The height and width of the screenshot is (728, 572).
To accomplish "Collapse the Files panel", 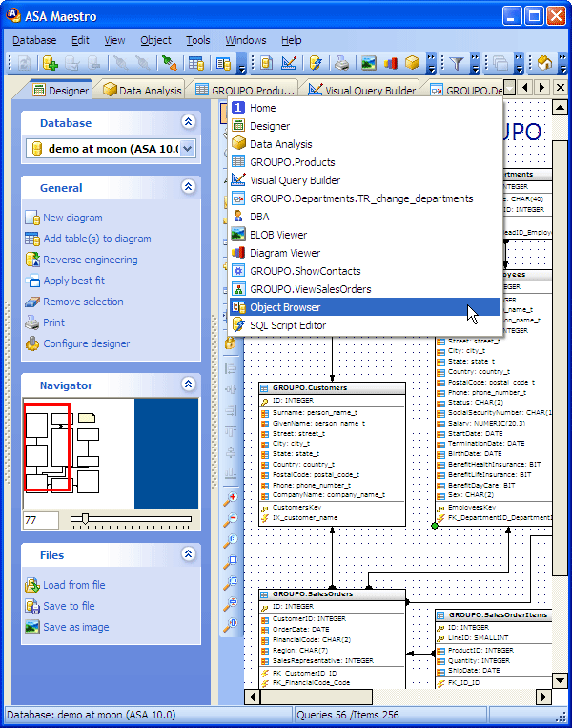I will [x=189, y=555].
